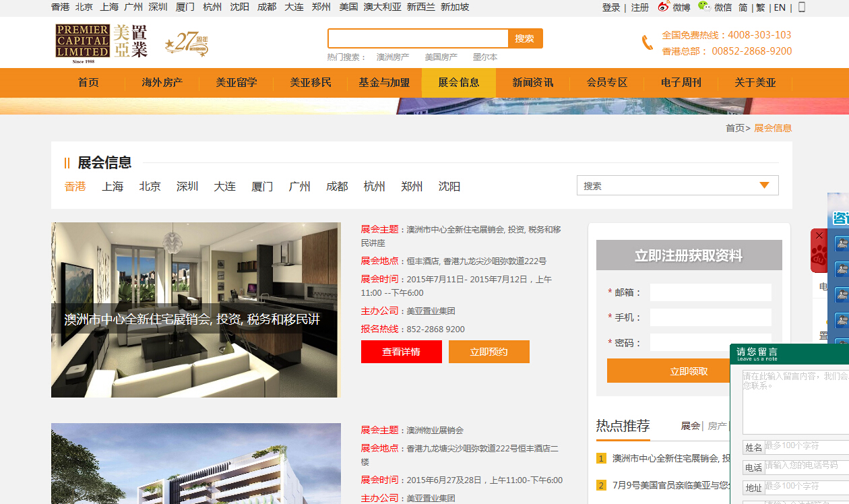This screenshot has width=849, height=504.
Task: Click top-bar city link 新加坡
Action: [x=455, y=7]
